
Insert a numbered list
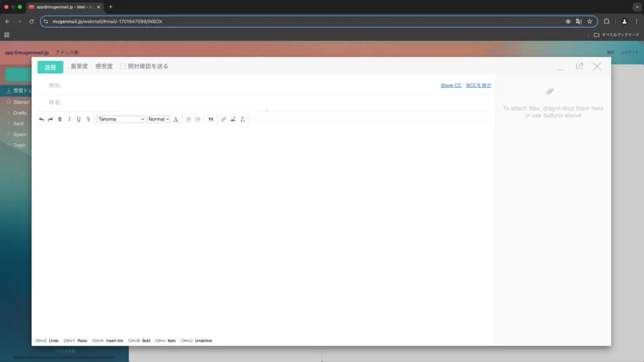coord(189,119)
